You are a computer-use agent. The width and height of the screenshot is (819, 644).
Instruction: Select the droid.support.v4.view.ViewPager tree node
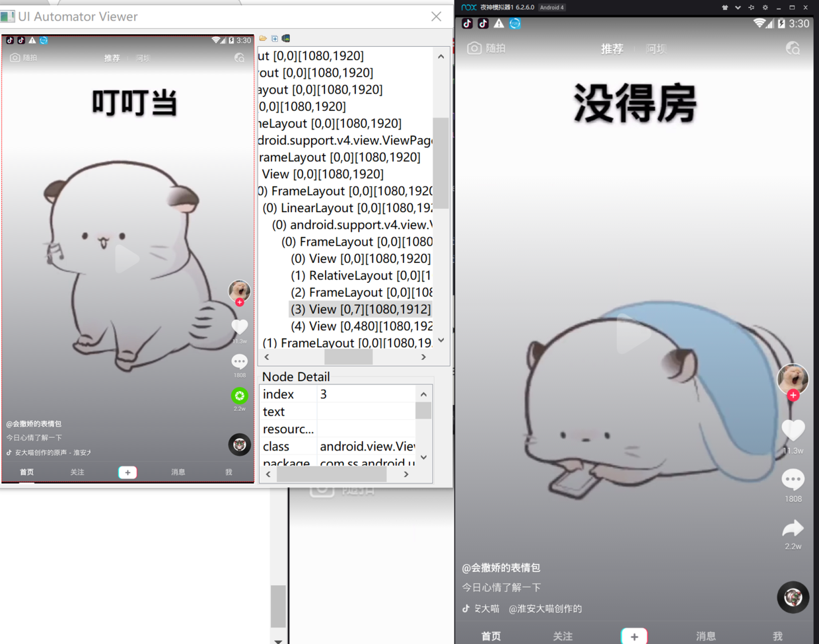pyautogui.click(x=345, y=140)
